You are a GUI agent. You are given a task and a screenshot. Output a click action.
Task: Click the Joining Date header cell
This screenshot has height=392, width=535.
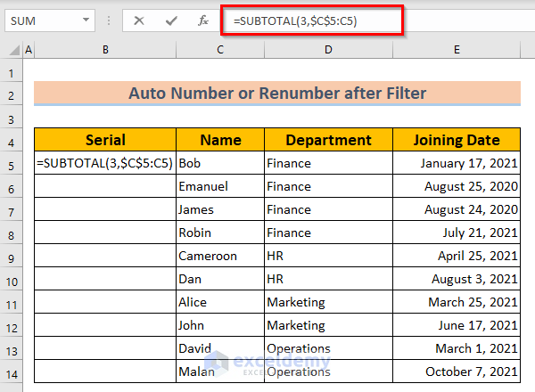457,140
